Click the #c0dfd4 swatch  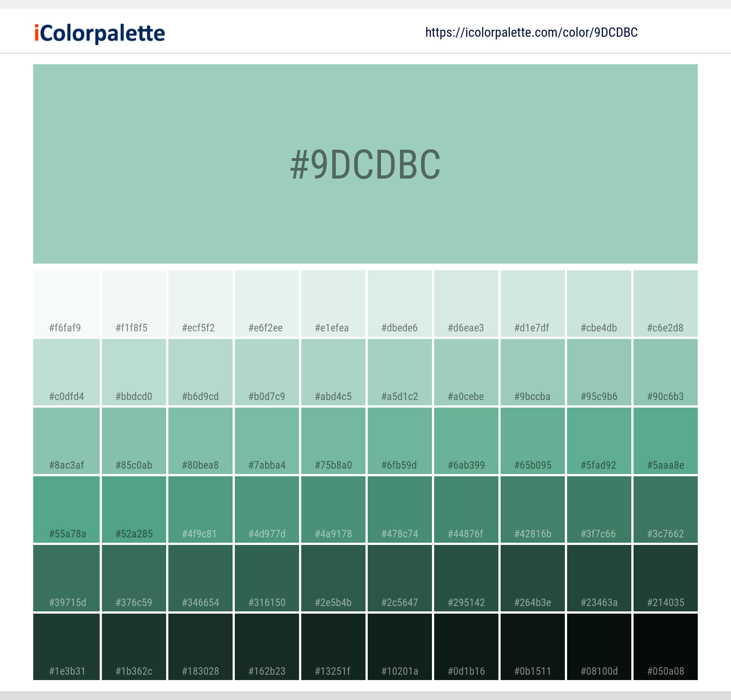coord(66,372)
